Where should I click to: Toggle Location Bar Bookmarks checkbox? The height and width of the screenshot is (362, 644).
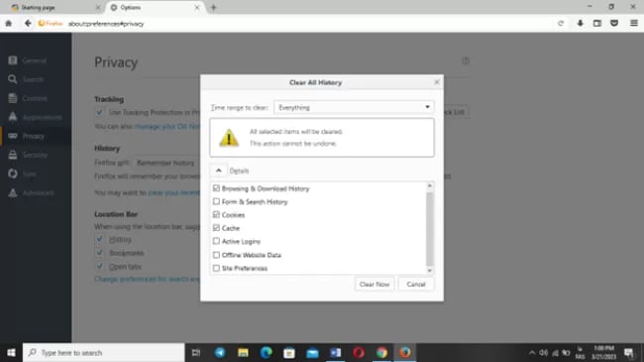[x=99, y=252]
